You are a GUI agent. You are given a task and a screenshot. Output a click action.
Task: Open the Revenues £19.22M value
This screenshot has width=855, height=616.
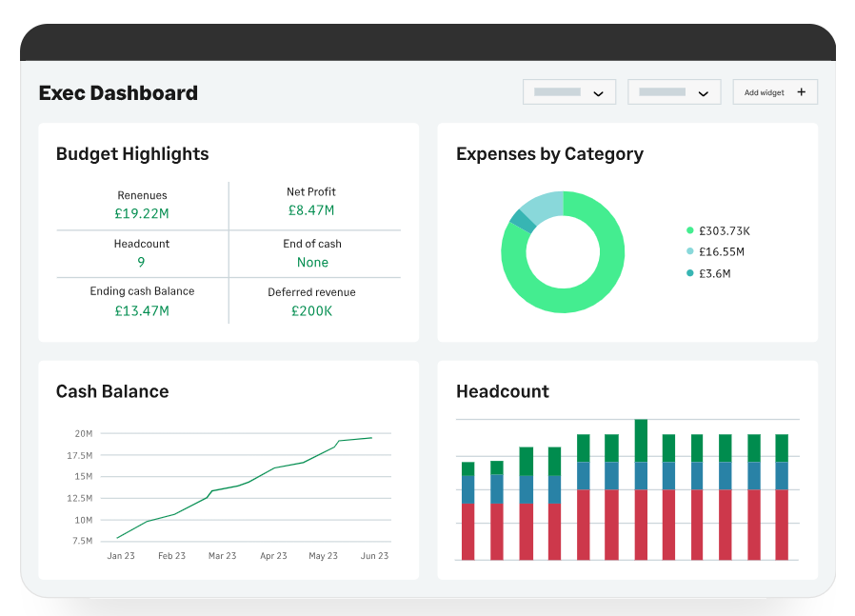(x=142, y=214)
